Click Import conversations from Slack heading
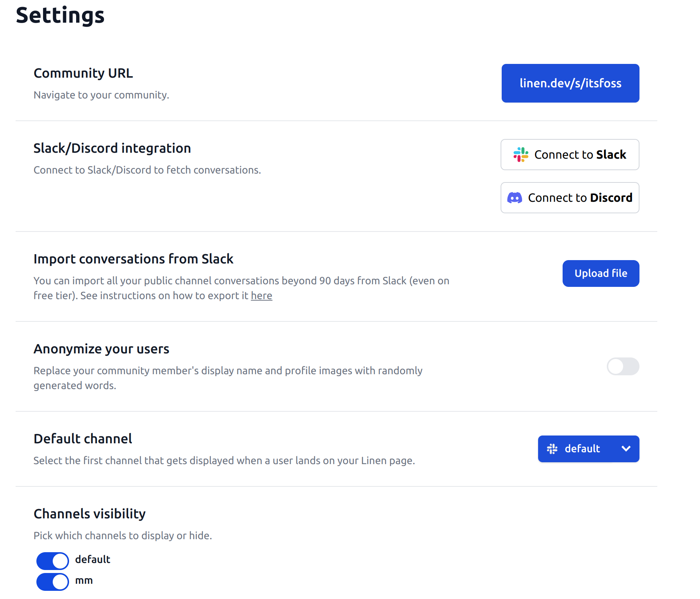The width and height of the screenshot is (700, 599). point(133,259)
